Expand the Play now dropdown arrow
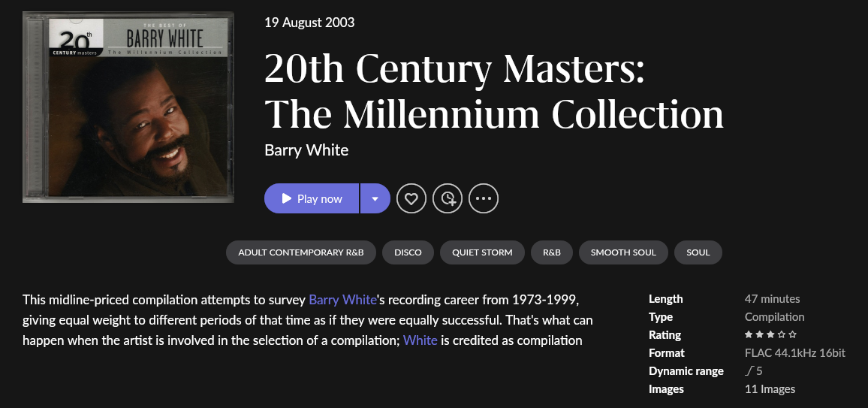Screen dimensions: 868x408 point(375,199)
